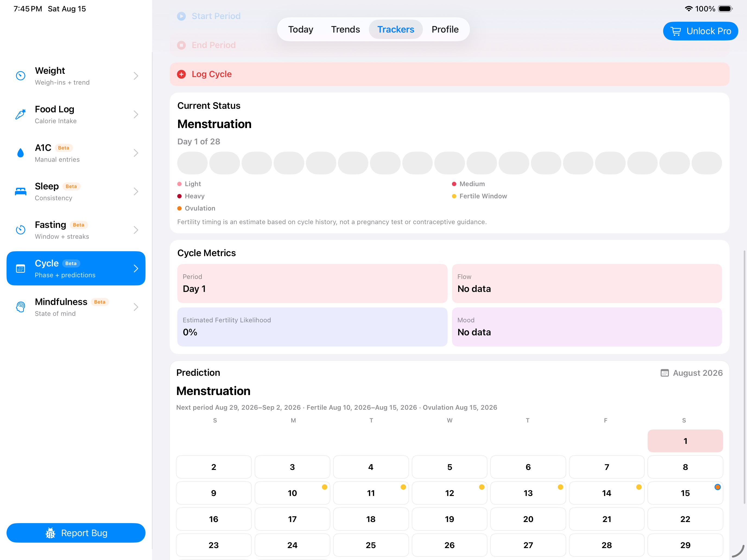
Task: Expand the A1C tracker chevron
Action: pos(136,152)
